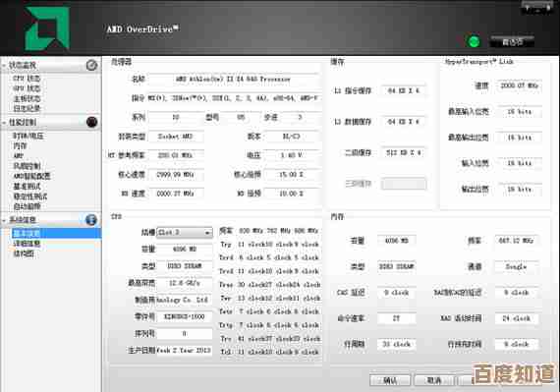Viewport: 560px width, 392px height.
Task: Click the 电压 voltage value field
Action: point(292,155)
